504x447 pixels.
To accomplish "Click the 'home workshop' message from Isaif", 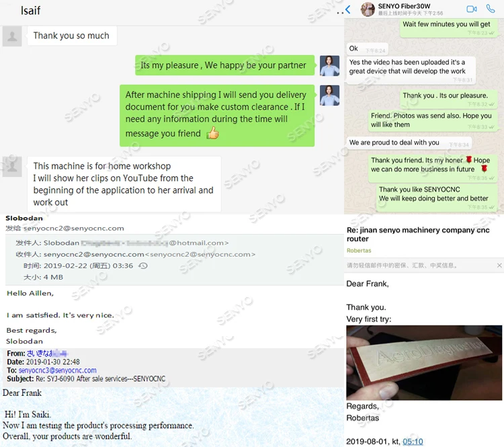I will pos(124,184).
